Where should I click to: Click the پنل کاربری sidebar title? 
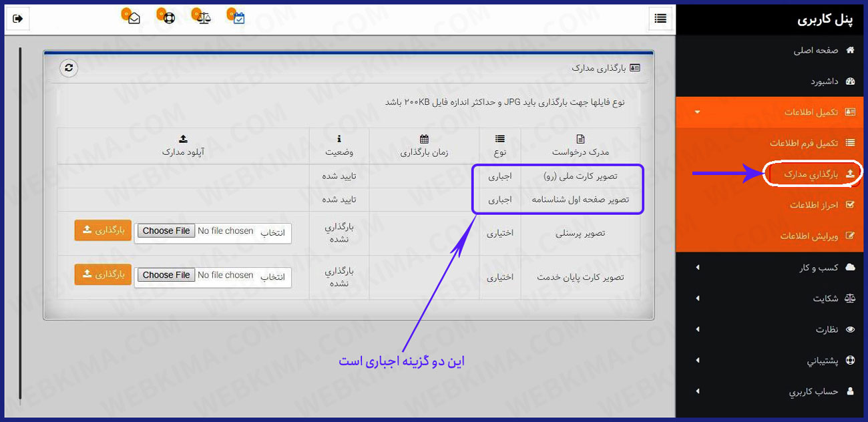tap(825, 19)
